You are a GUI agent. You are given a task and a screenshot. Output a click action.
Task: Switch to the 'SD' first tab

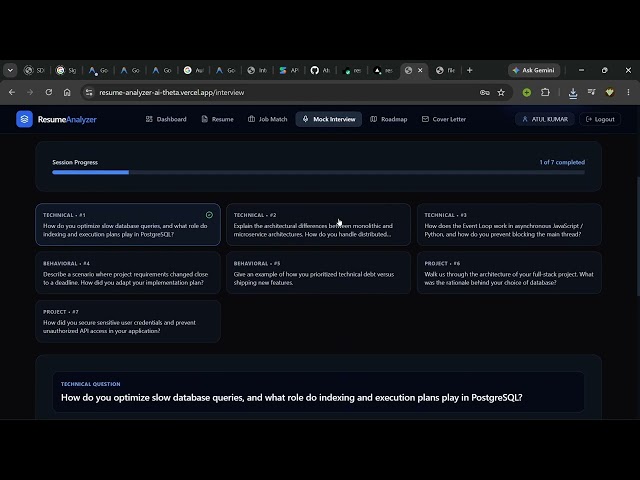click(x=34, y=70)
